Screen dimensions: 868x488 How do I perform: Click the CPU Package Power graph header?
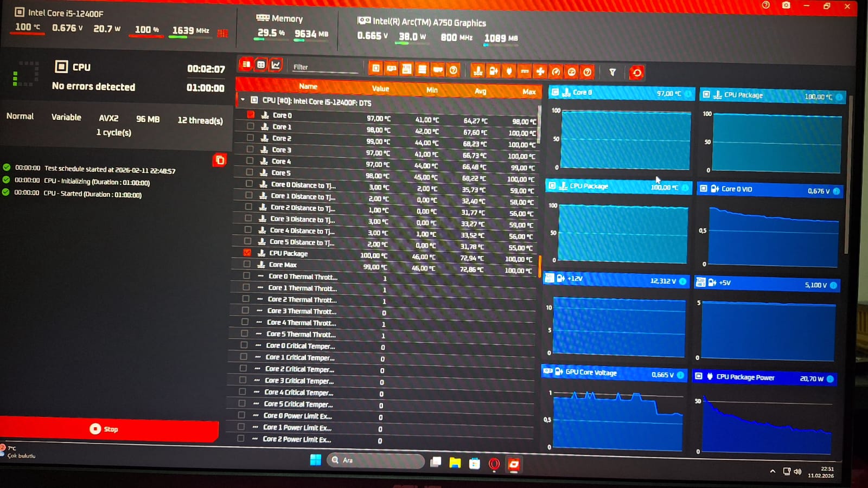pos(765,378)
